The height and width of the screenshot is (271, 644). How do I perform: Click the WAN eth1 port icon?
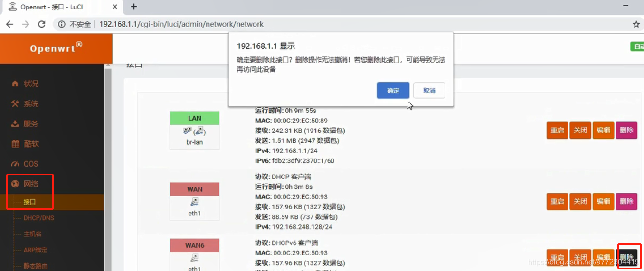(x=194, y=202)
